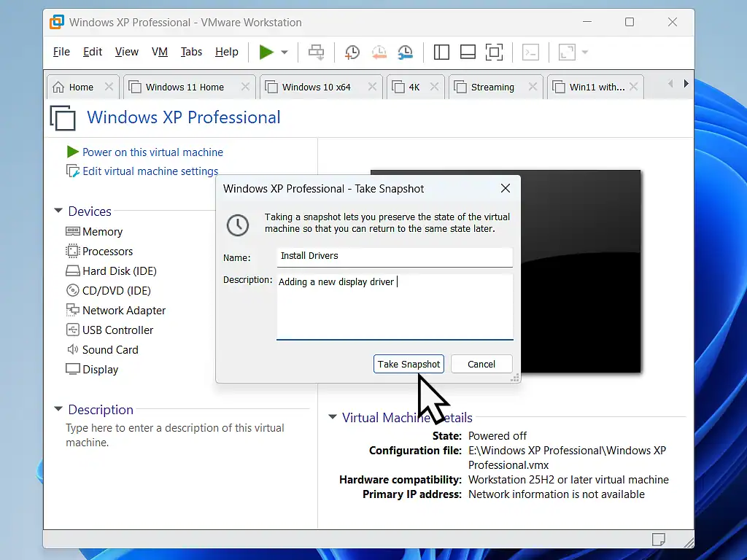747x560 pixels.
Task: Select the Sound Card device
Action: pyautogui.click(x=102, y=350)
